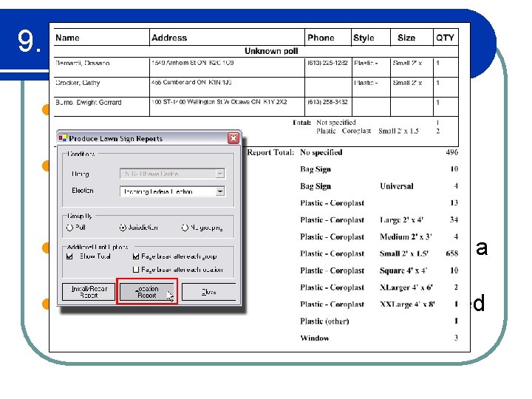
Task: Click the 658 quantity value
Action: [452, 253]
